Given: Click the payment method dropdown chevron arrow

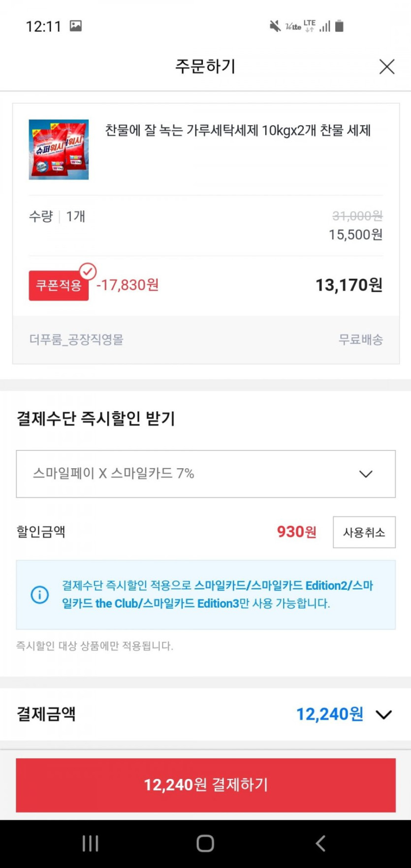Looking at the screenshot, I should [366, 474].
